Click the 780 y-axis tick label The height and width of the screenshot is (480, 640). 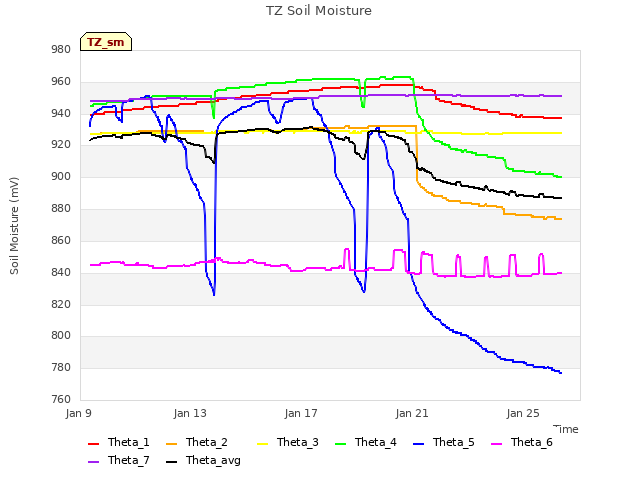click(61, 367)
